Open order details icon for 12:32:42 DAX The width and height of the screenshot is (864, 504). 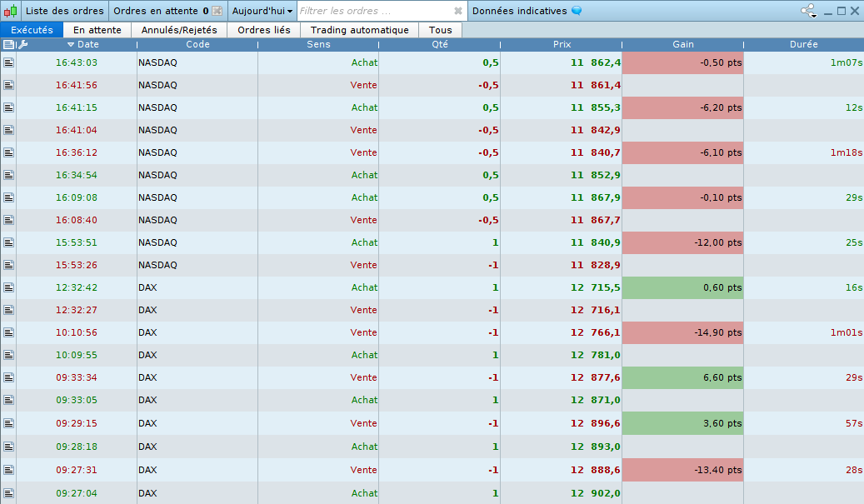tap(8, 287)
